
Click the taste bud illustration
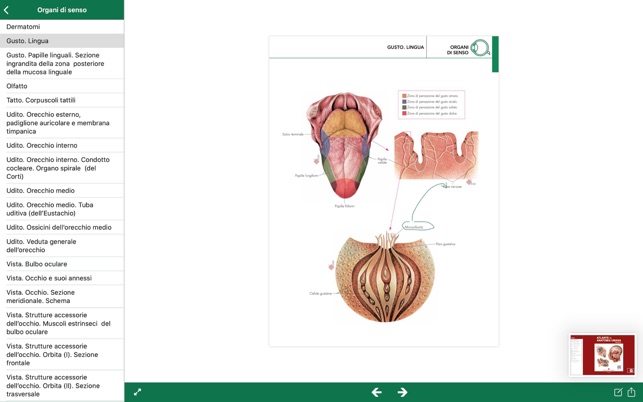(385, 277)
